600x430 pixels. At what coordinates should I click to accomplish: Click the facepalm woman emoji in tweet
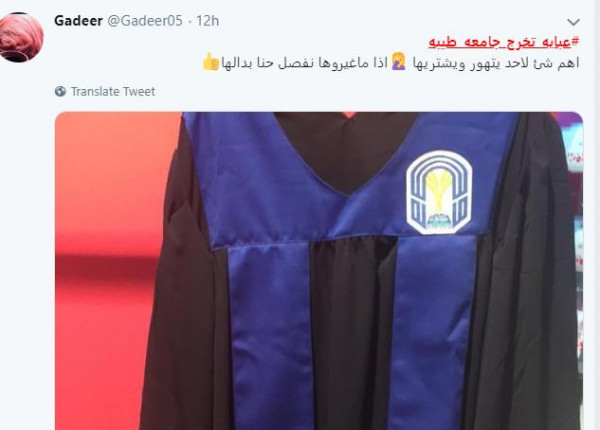click(398, 62)
